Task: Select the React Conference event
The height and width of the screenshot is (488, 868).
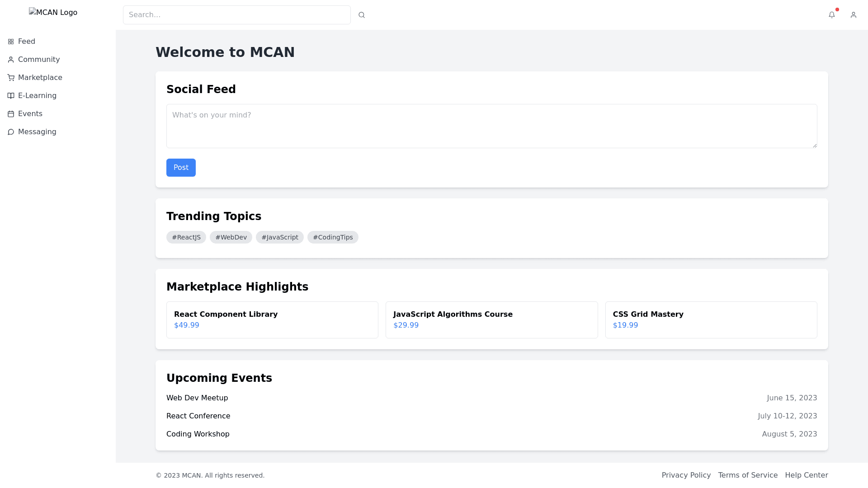Action: [x=198, y=416]
